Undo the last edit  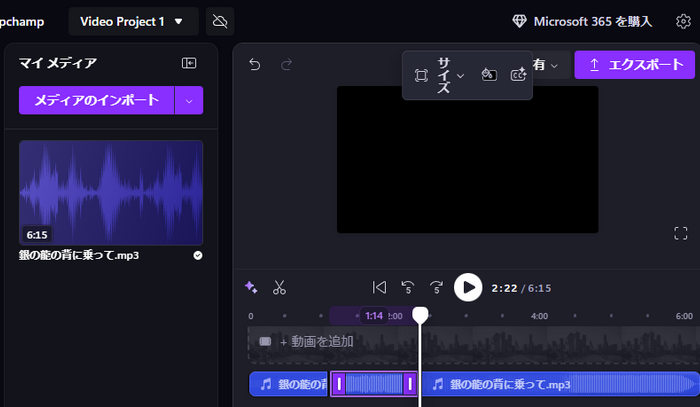254,65
